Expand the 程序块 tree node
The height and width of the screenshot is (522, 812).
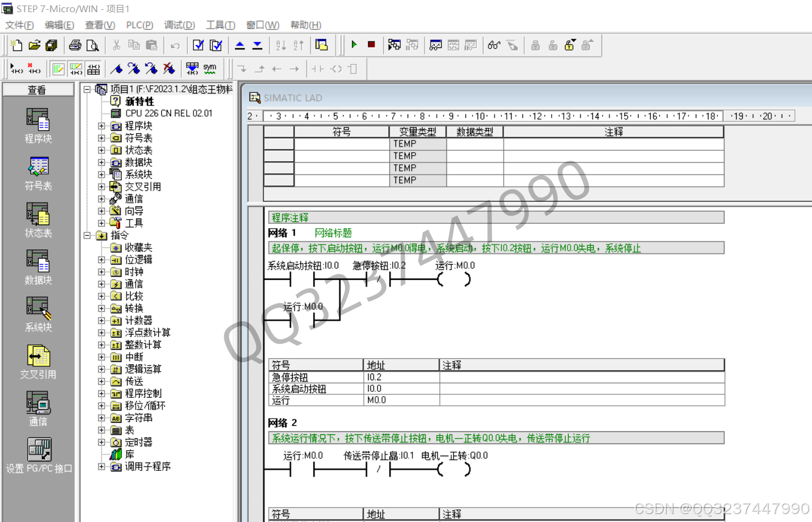pos(102,126)
